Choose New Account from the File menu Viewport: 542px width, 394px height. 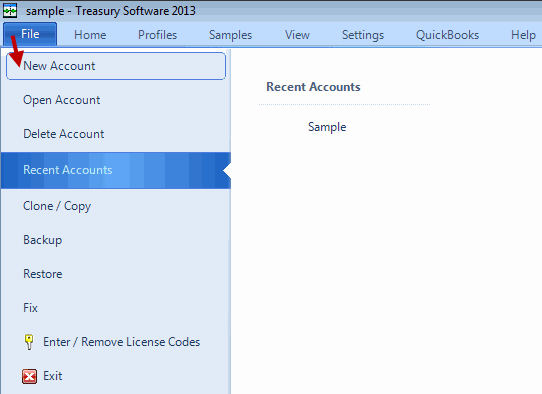[x=116, y=66]
